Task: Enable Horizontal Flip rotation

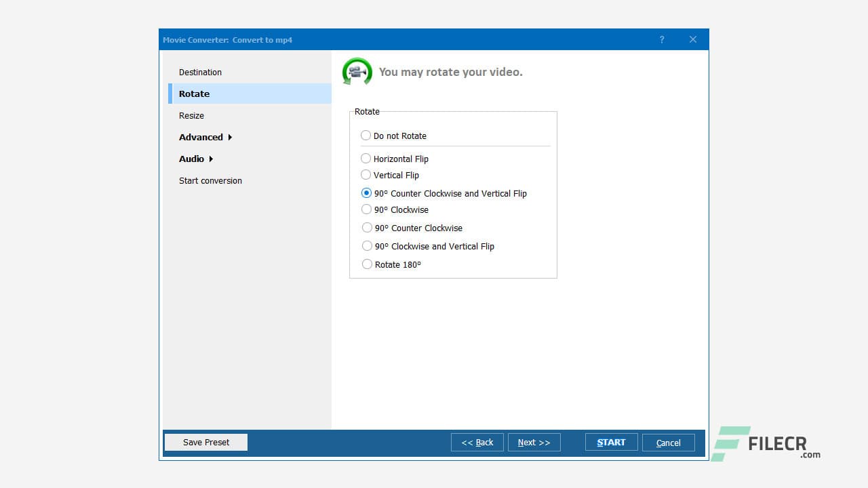Action: (366, 159)
